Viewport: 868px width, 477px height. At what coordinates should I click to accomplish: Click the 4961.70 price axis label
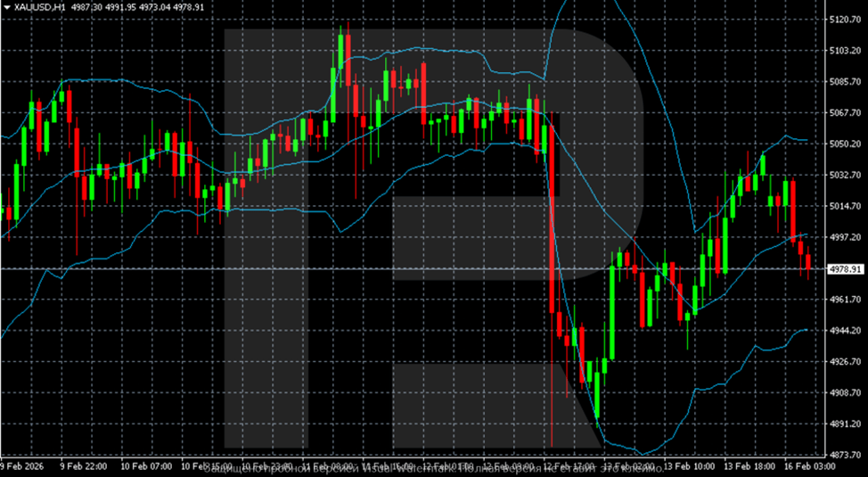click(845, 300)
